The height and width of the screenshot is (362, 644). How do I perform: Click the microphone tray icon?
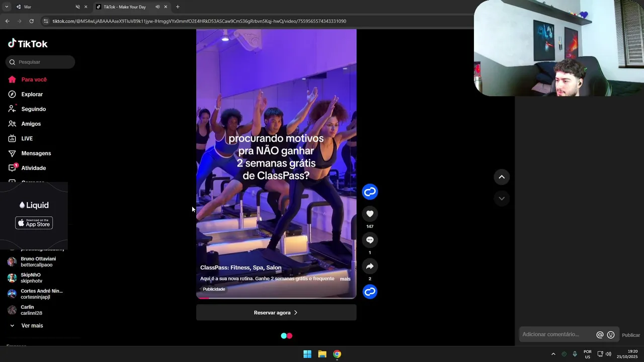pos(575,354)
